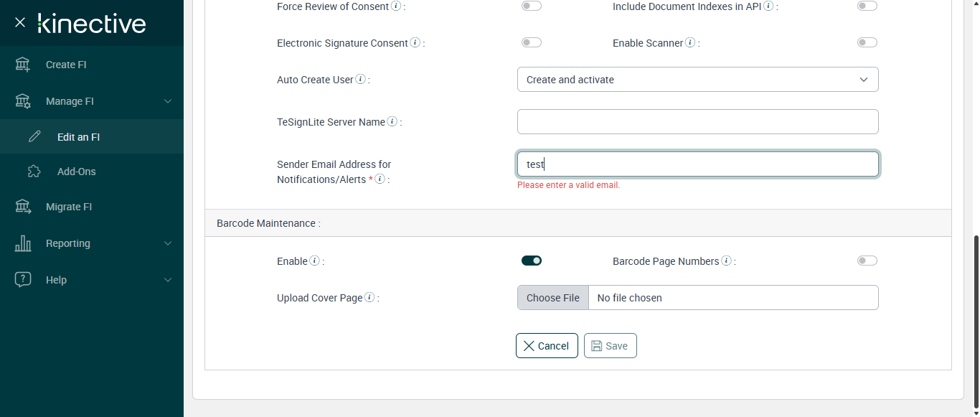980x417 pixels.
Task: Disable the Barcode Maintenance Enable switch
Action: point(531,261)
